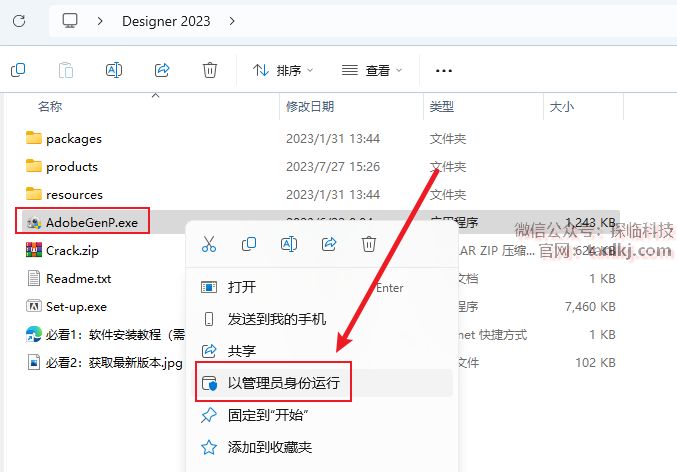The image size is (677, 472).
Task: Click the toolbar Share icon
Action: (x=162, y=70)
